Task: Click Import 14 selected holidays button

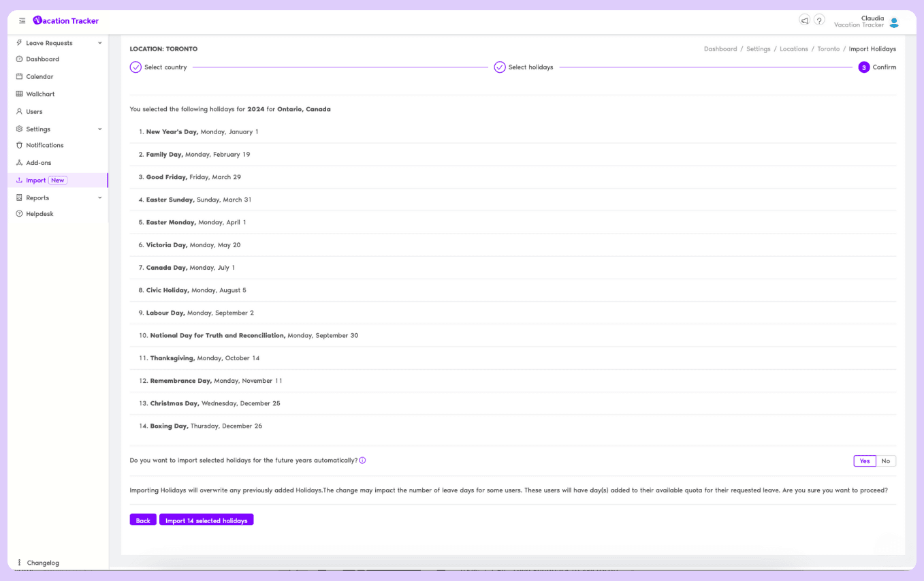Action: (x=206, y=520)
